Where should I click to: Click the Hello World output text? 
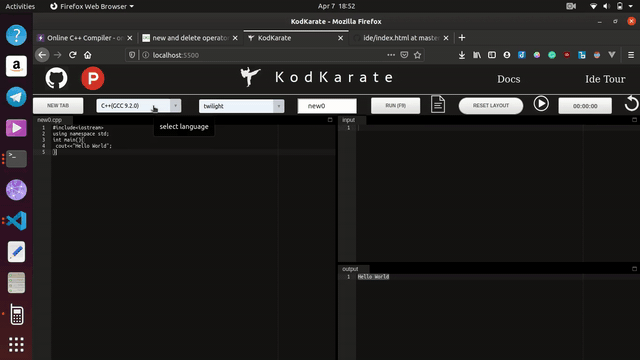[x=373, y=277]
